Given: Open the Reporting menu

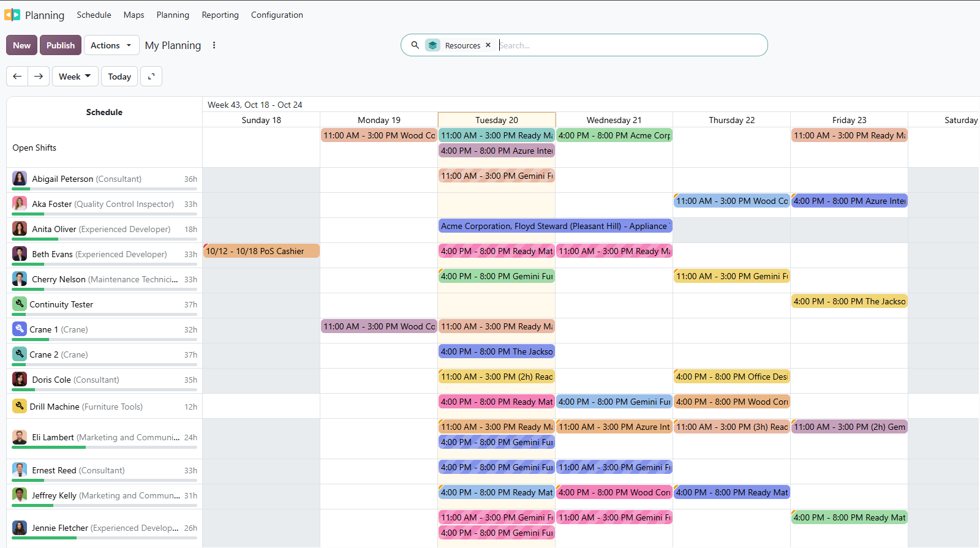Looking at the screenshot, I should [221, 15].
